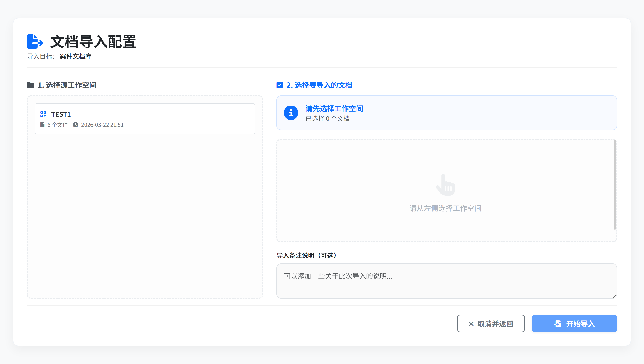Click the info icon in the blue notice banner
Viewport: 644px width, 364px height.
[291, 113]
